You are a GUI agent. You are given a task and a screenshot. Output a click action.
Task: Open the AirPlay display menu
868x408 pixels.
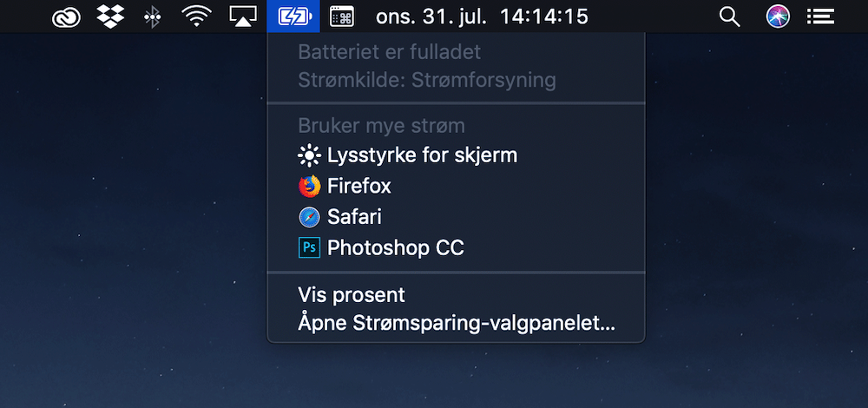tap(242, 16)
